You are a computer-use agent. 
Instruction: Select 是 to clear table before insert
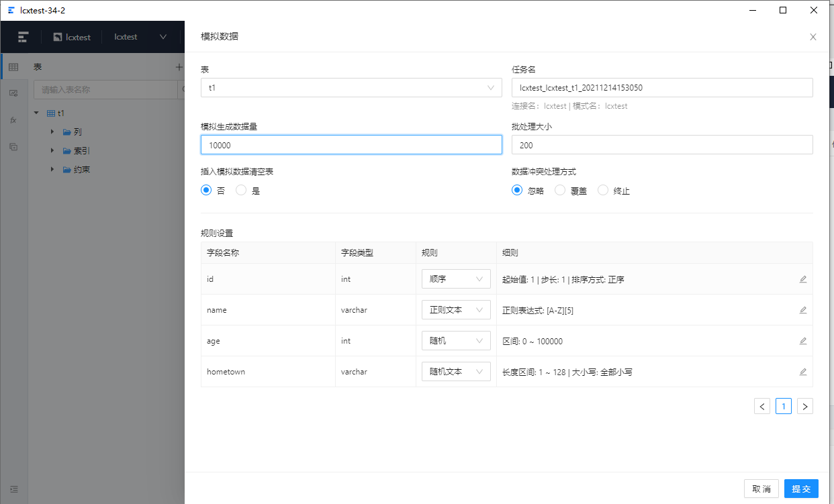(x=241, y=190)
